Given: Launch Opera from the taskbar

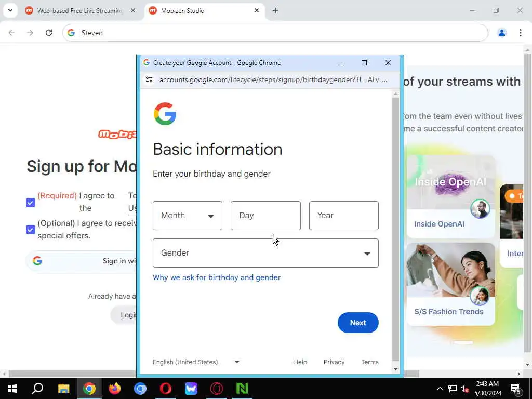Looking at the screenshot, I should 166,389.
